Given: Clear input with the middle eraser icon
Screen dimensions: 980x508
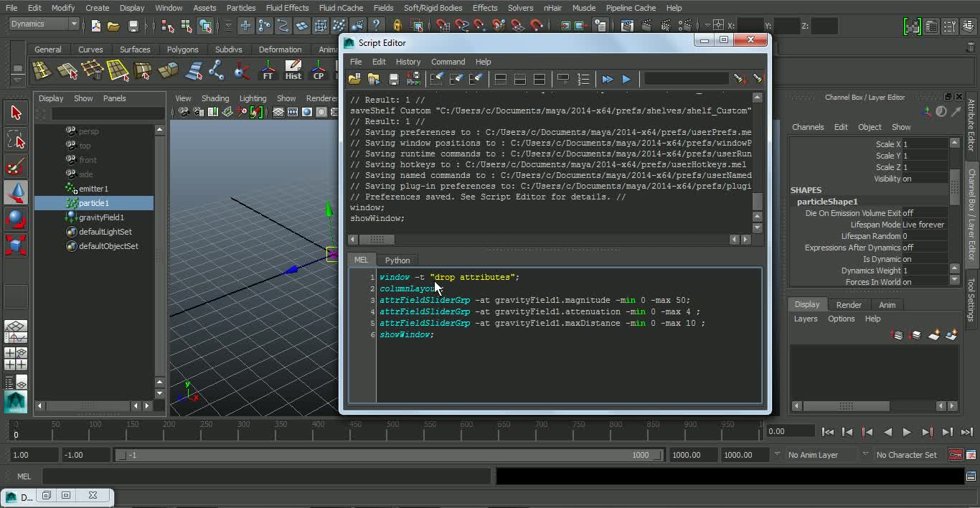Looking at the screenshot, I should click(x=456, y=79).
